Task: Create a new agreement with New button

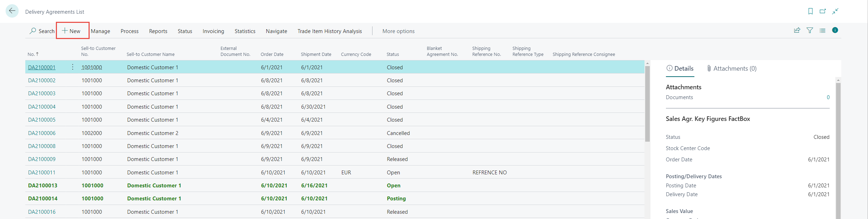Action: [x=72, y=31]
